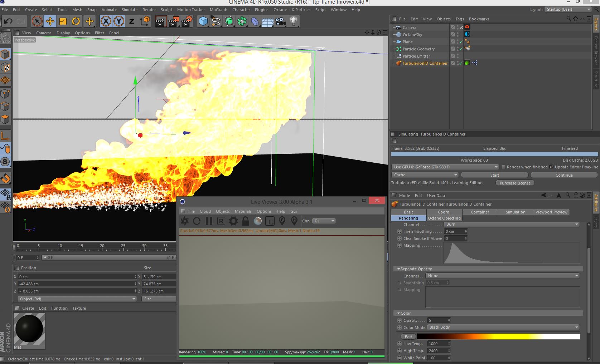The width and height of the screenshot is (600, 364).
Task: Add a Cube primitive object
Action: pos(203,21)
